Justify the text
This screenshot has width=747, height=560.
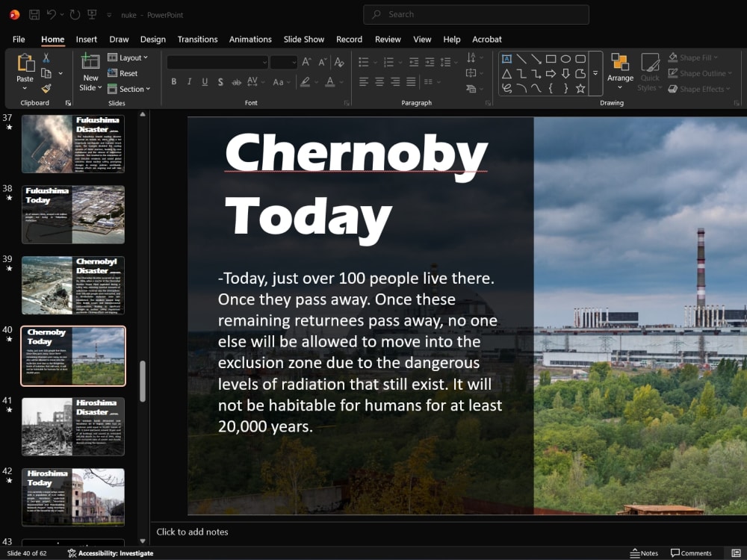411,82
